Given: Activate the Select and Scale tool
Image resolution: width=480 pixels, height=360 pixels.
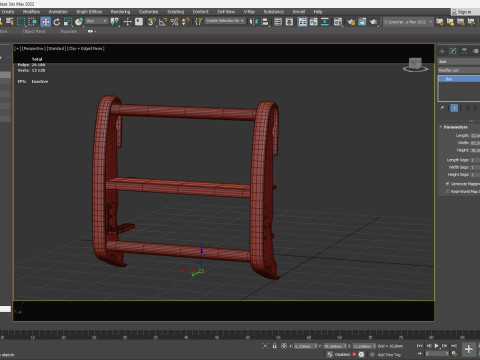Looking at the screenshot, I should click(68, 22).
